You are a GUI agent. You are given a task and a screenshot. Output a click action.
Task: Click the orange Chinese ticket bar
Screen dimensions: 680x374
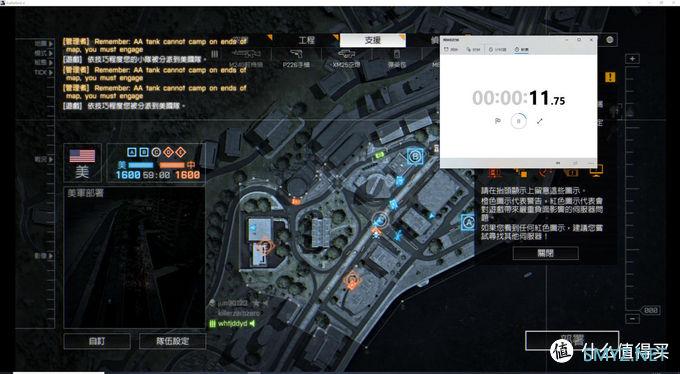click(x=172, y=165)
